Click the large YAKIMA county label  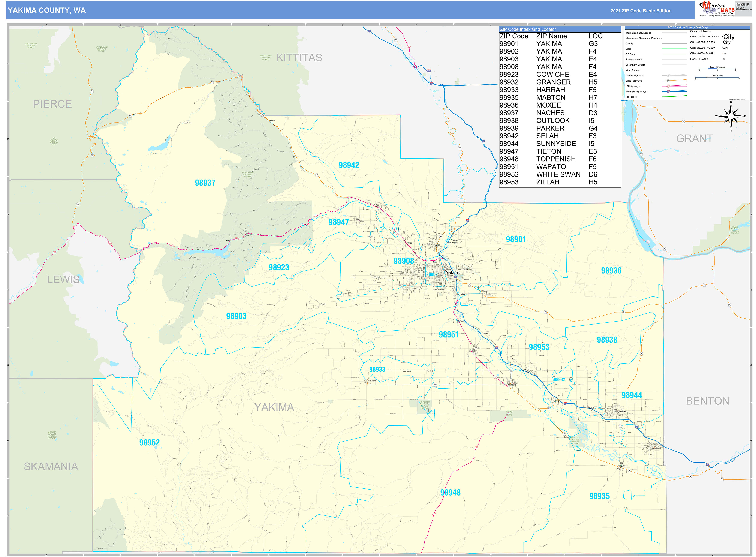(274, 408)
